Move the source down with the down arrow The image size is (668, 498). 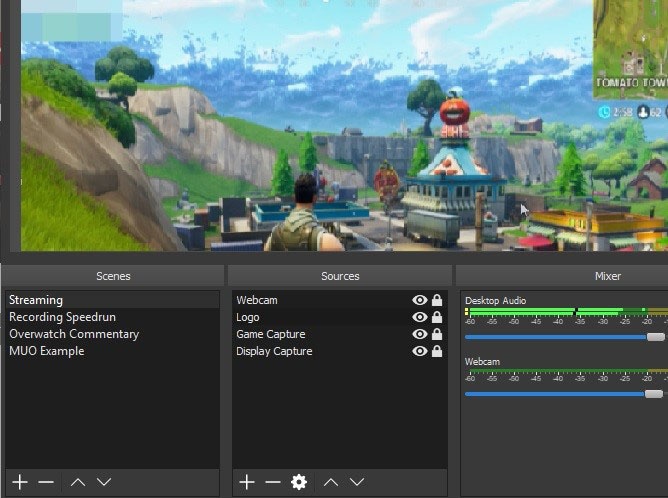357,482
